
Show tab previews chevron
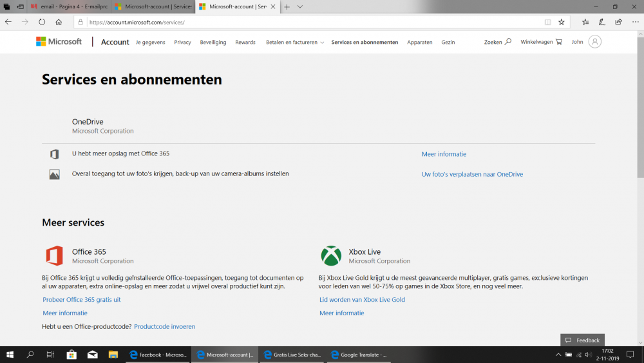(300, 6)
